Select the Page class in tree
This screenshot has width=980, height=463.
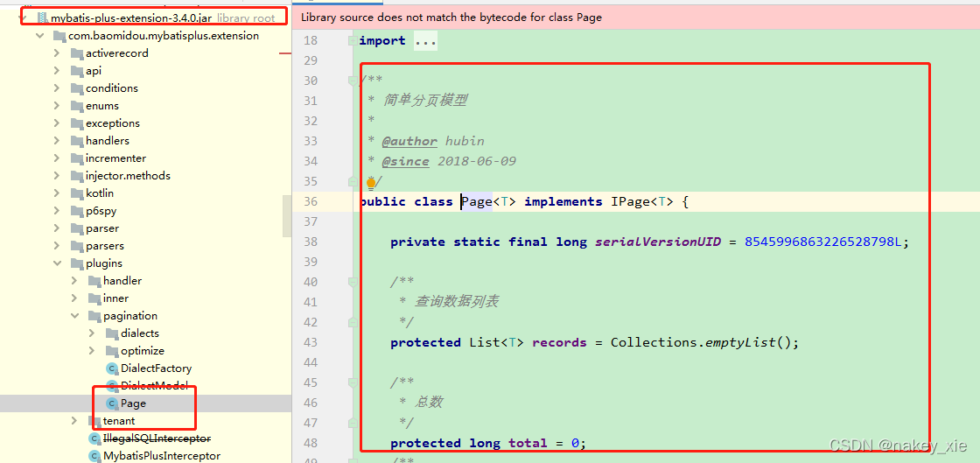[133, 403]
